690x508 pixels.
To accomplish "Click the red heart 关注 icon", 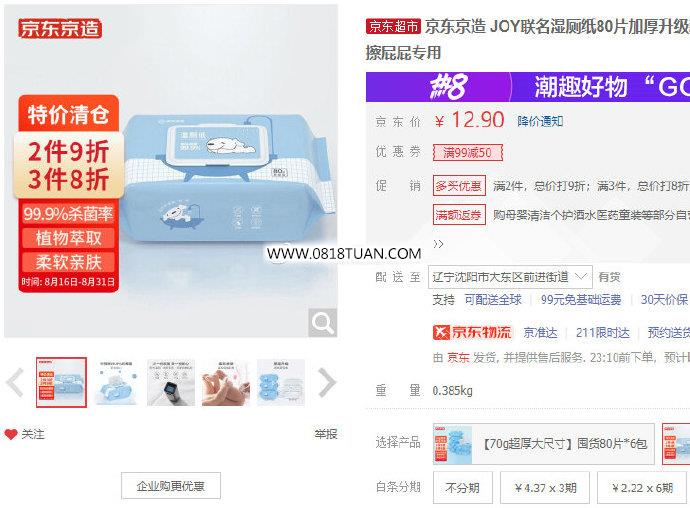I will 11,434.
